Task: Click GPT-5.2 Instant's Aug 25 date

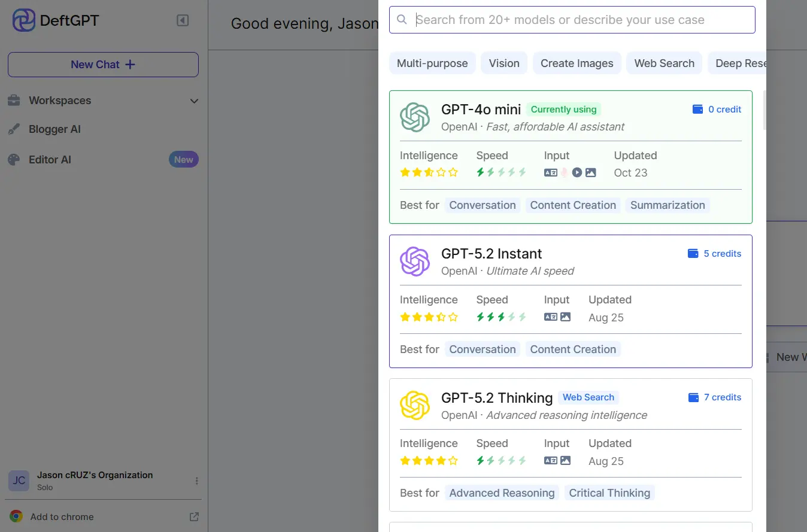Action: pyautogui.click(x=606, y=318)
